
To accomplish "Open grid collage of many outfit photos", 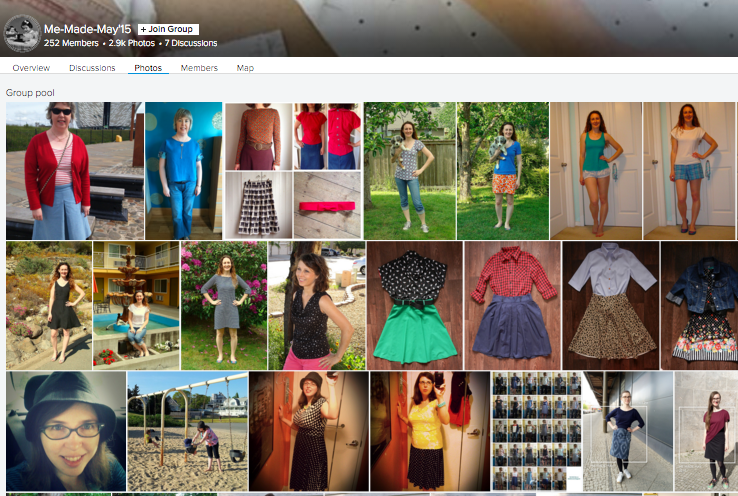I will 537,431.
